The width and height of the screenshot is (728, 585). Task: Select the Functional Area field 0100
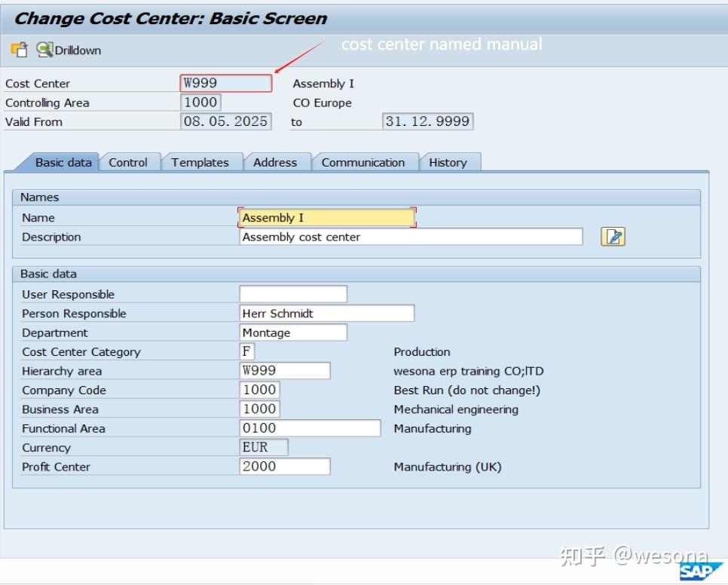pos(310,428)
